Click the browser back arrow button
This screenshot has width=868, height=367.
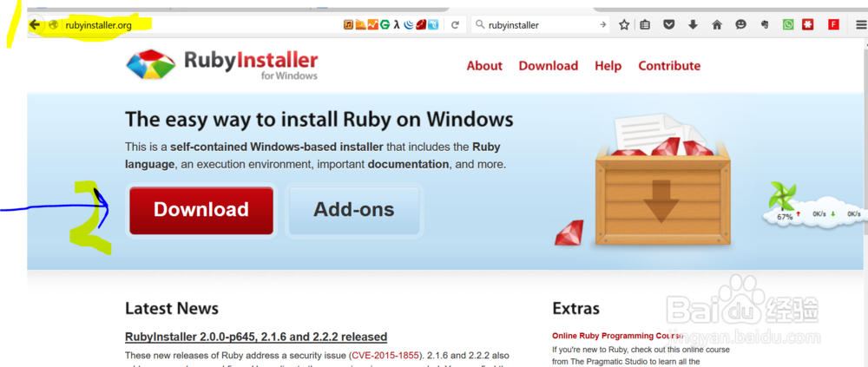point(36,24)
